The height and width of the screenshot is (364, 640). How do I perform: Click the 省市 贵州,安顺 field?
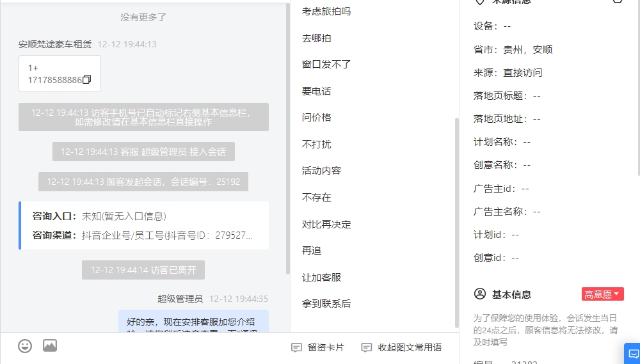pos(513,50)
